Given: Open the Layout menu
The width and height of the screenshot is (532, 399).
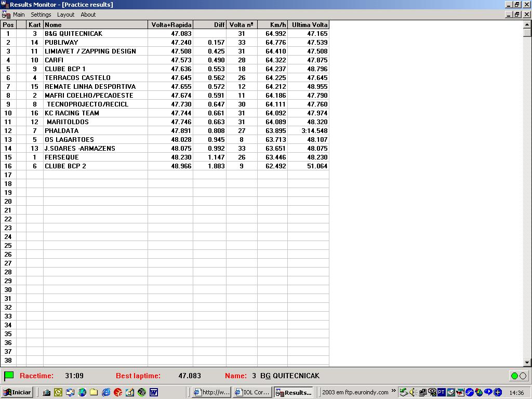Looking at the screenshot, I should [65, 15].
